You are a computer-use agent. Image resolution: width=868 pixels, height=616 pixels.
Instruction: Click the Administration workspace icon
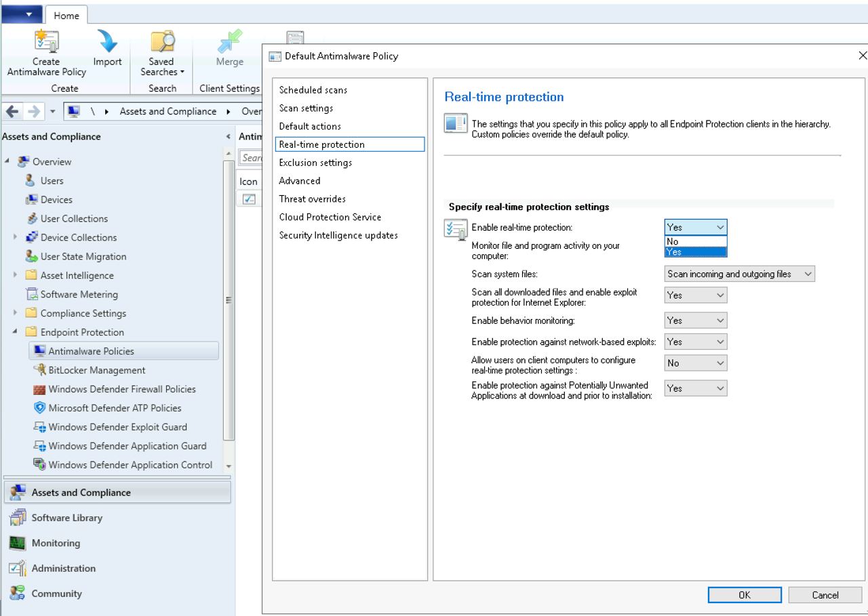click(18, 568)
